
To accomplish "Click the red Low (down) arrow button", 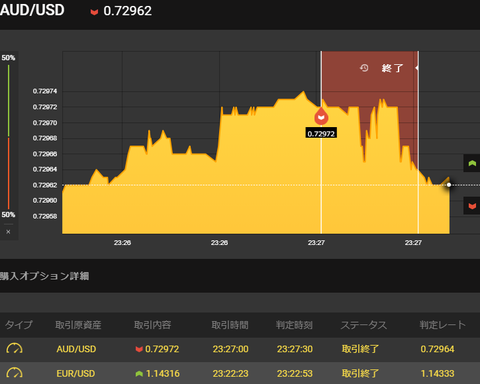I will click(x=472, y=206).
